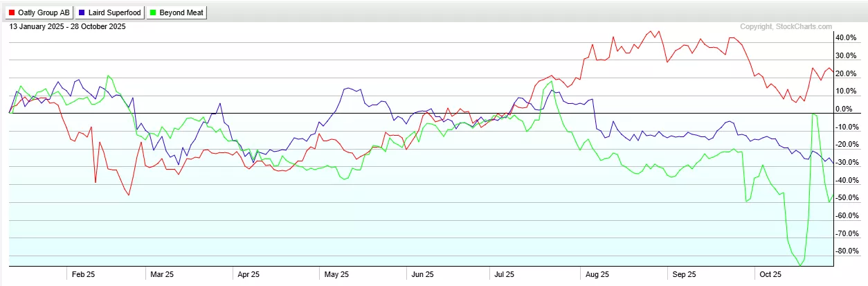868x286 pixels.
Task: Click the 13 January 2025 date range text
Action: (67, 27)
